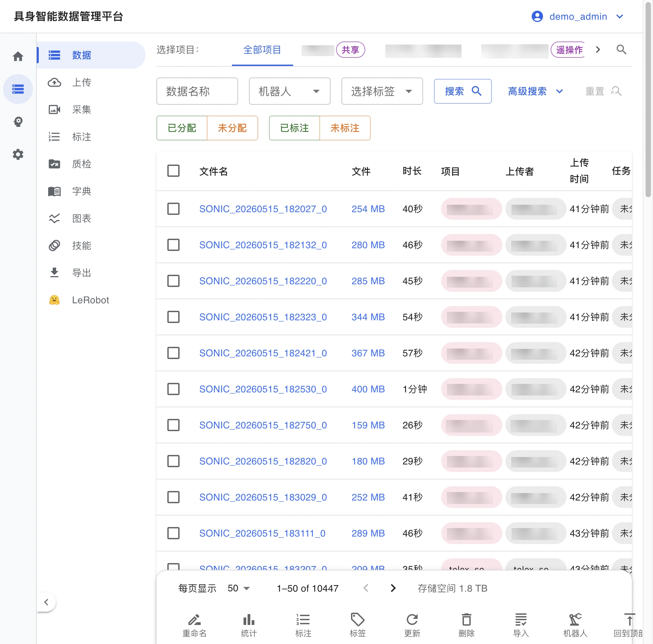Click the 重命名 rename toolbar icon
This screenshot has height=644, width=653.
coord(195,620)
